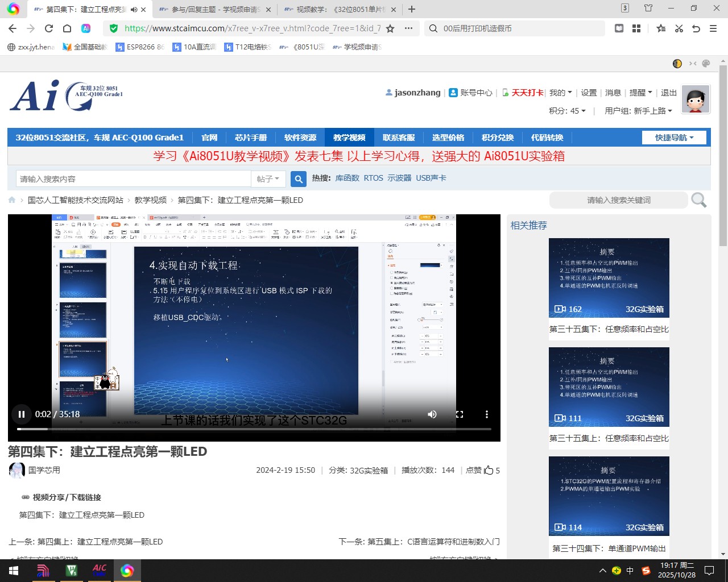Image resolution: width=728 pixels, height=582 pixels.
Task: Switch to the 教学视频 navigation tab
Action: tap(349, 137)
